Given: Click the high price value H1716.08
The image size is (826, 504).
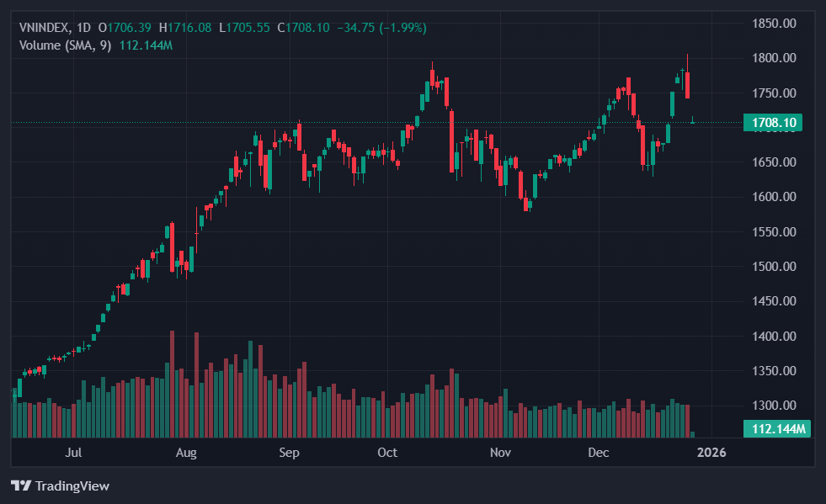Looking at the screenshot, I should coord(187,28).
